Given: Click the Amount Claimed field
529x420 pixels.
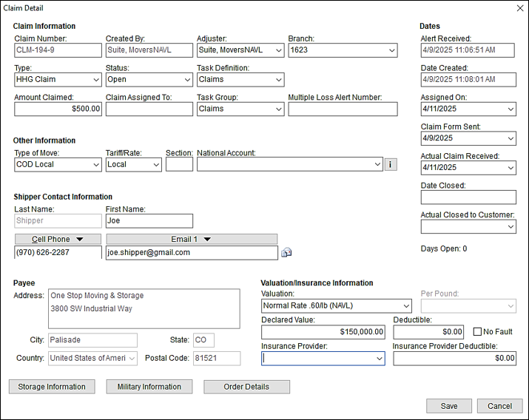Looking at the screenshot, I should click(x=58, y=109).
